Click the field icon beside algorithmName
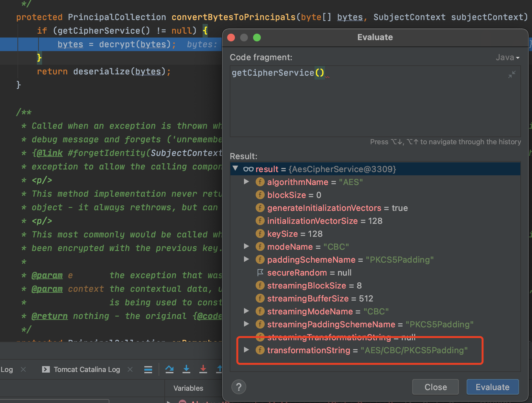 point(260,182)
